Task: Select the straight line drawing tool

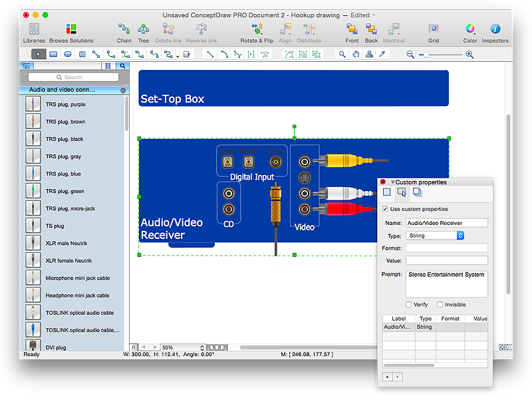Action: (210, 55)
